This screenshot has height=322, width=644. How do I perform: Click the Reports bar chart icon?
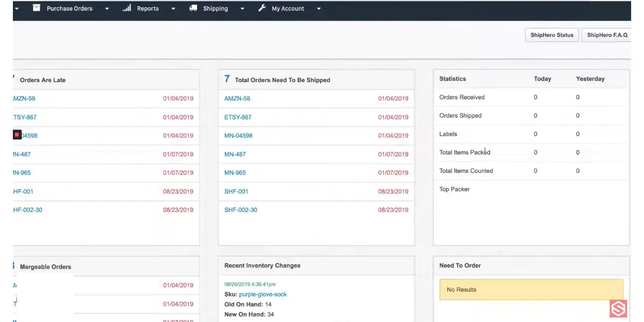coord(127,8)
